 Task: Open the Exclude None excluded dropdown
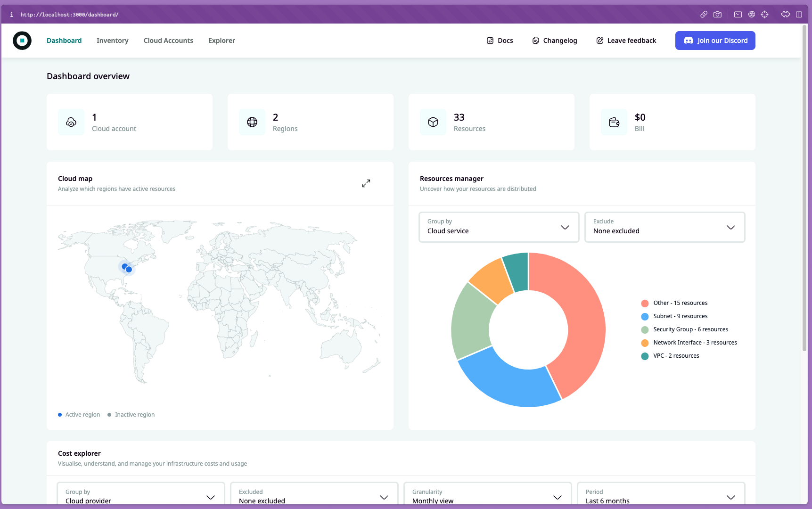click(664, 227)
